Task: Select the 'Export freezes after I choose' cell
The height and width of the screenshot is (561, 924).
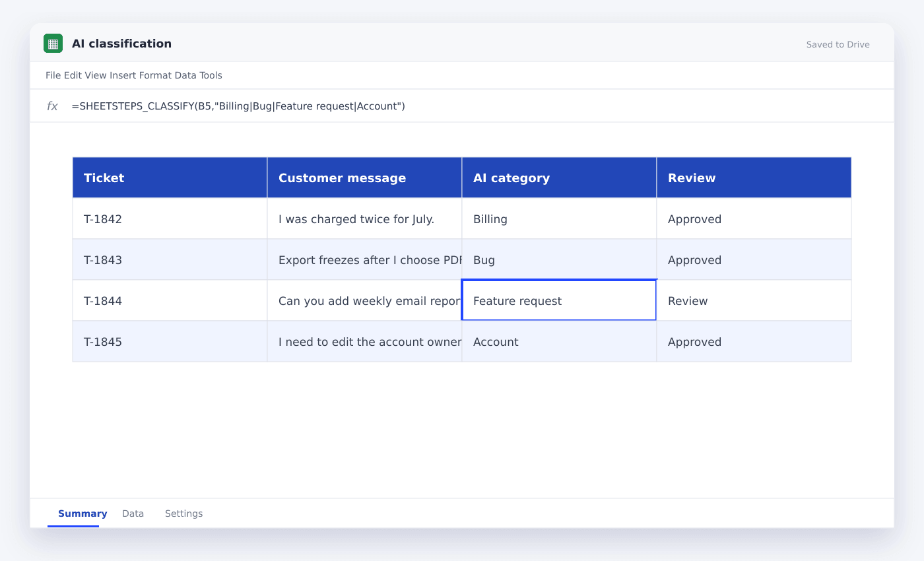Action: (364, 259)
